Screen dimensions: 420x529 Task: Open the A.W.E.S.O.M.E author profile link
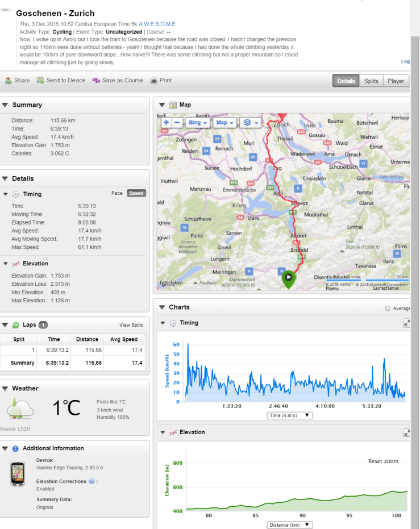(x=157, y=24)
